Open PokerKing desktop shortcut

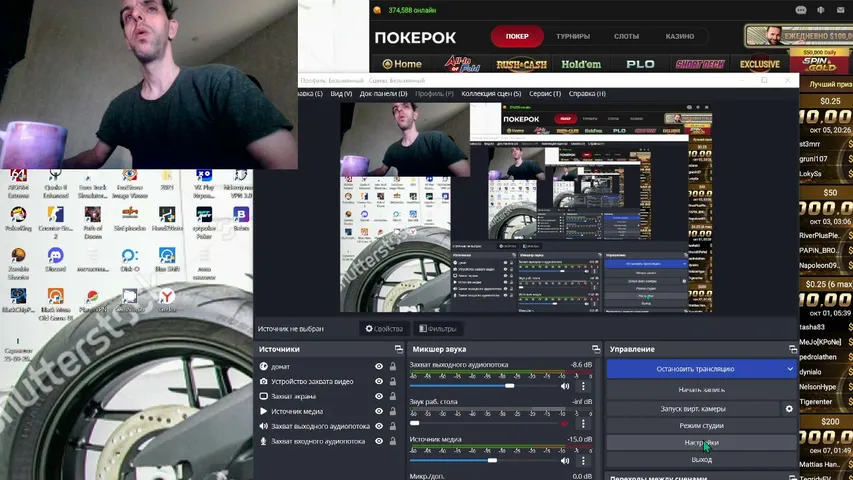click(x=18, y=218)
